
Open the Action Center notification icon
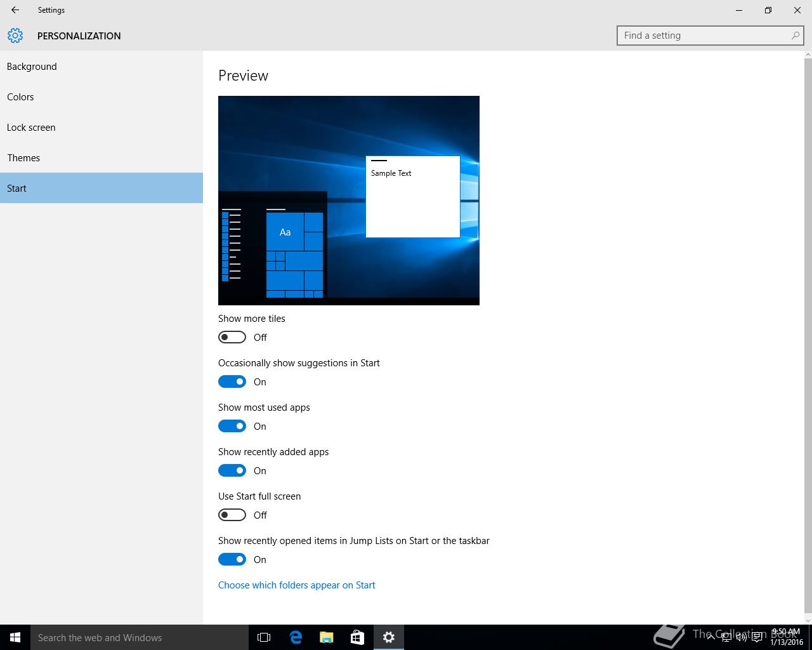click(x=757, y=637)
